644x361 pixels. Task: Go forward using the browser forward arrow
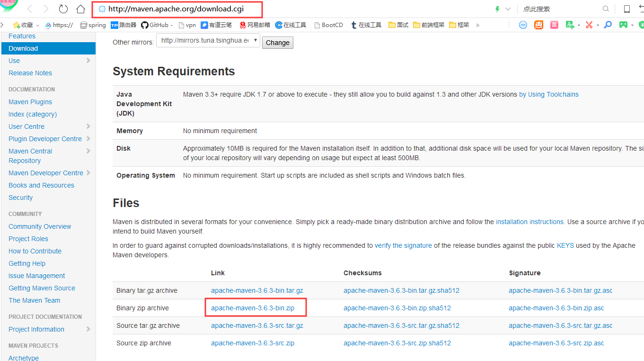coord(46,9)
